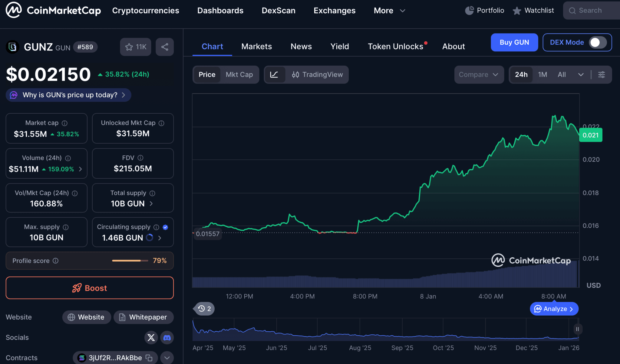Switch chart from Price to Mkt Cap
The image size is (620, 364).
point(239,74)
